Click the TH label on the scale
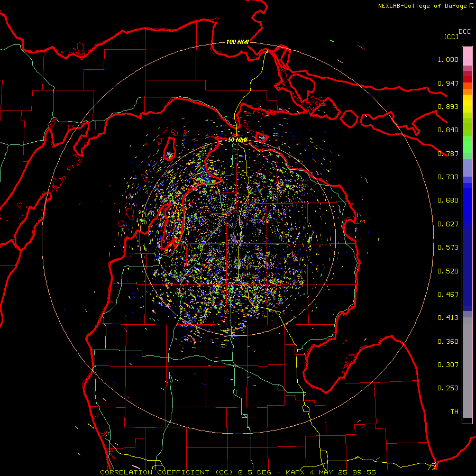Image resolution: width=476 pixels, height=476 pixels. 454,412
